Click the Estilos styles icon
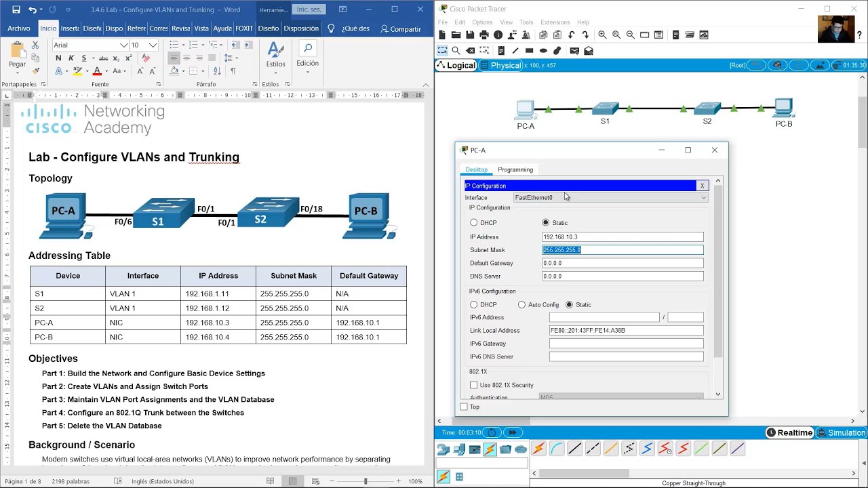The height and width of the screenshot is (488, 868). 275,54
